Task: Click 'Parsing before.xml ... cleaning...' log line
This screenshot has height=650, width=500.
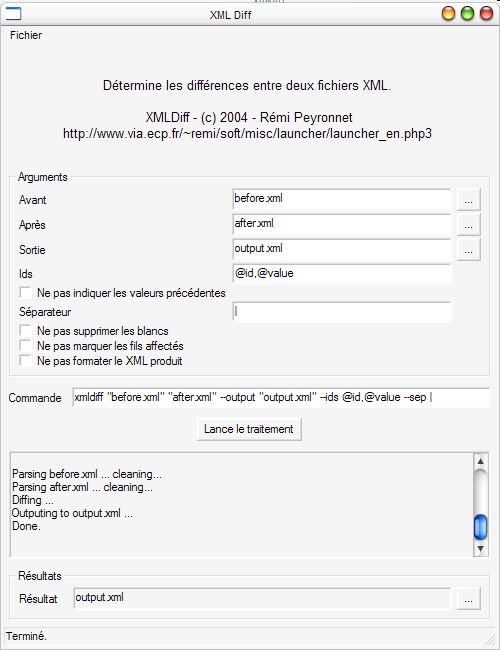Action: pyautogui.click(x=87, y=474)
